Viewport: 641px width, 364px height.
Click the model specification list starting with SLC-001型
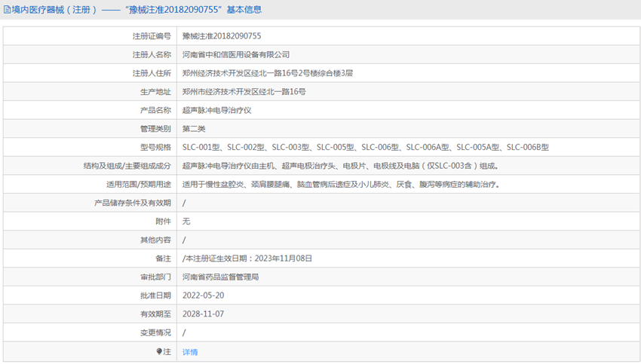365,147
